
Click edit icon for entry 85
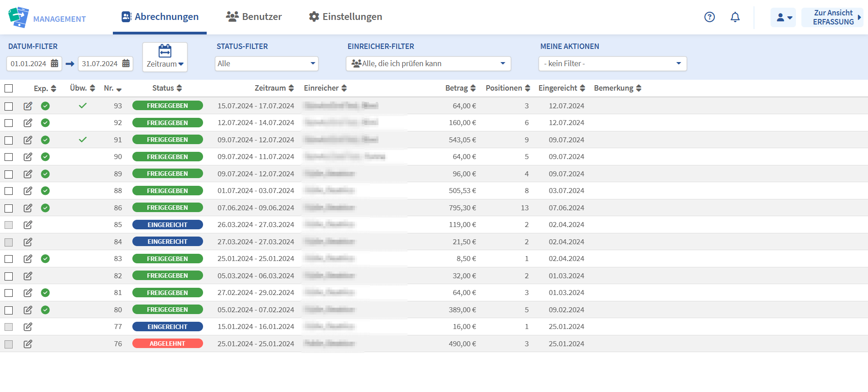pos(28,225)
